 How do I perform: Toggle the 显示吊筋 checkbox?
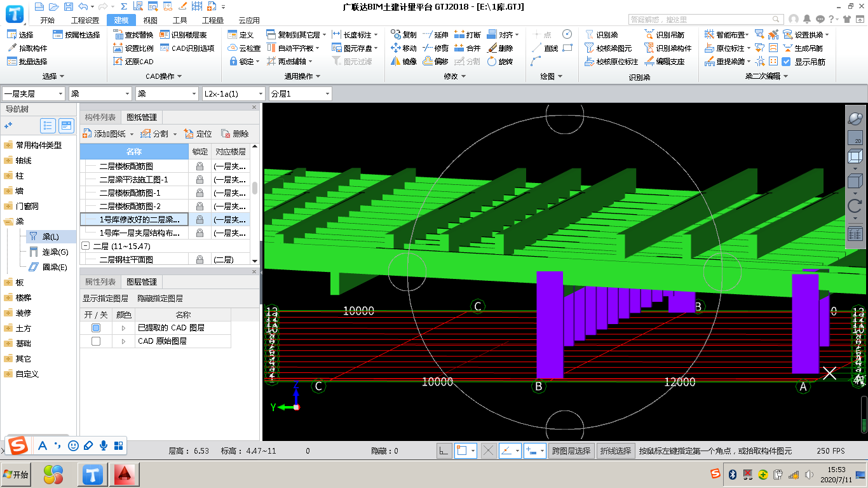(x=786, y=62)
